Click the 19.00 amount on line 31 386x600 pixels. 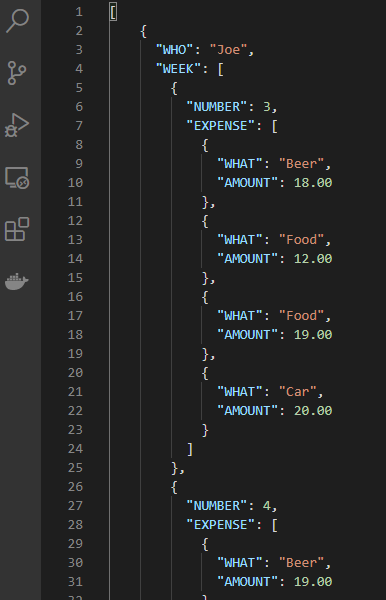(x=313, y=582)
